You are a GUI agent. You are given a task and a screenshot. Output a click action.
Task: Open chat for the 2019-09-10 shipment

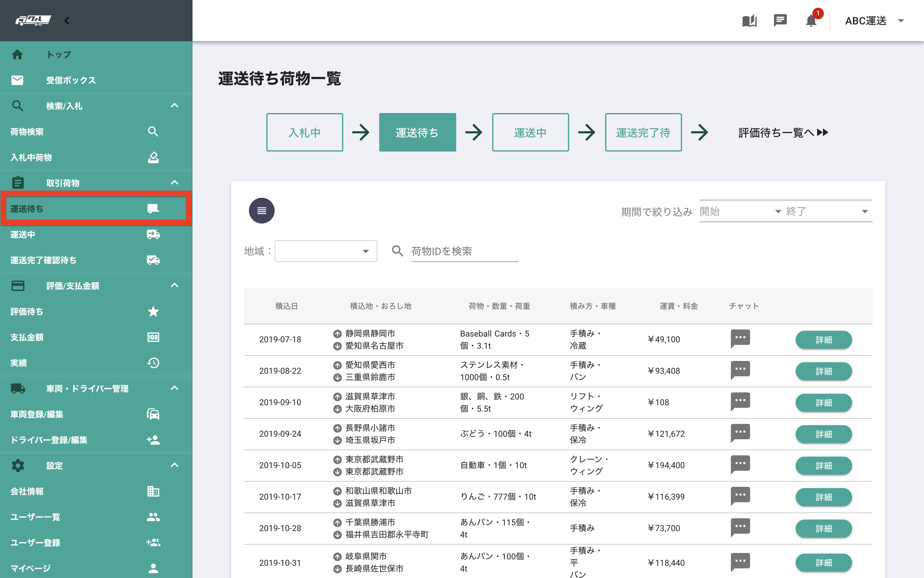coord(740,402)
